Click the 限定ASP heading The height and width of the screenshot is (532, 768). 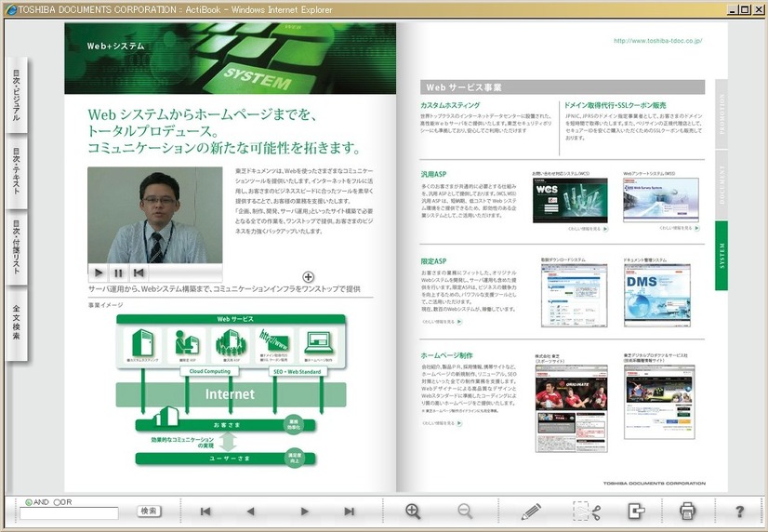click(x=433, y=261)
